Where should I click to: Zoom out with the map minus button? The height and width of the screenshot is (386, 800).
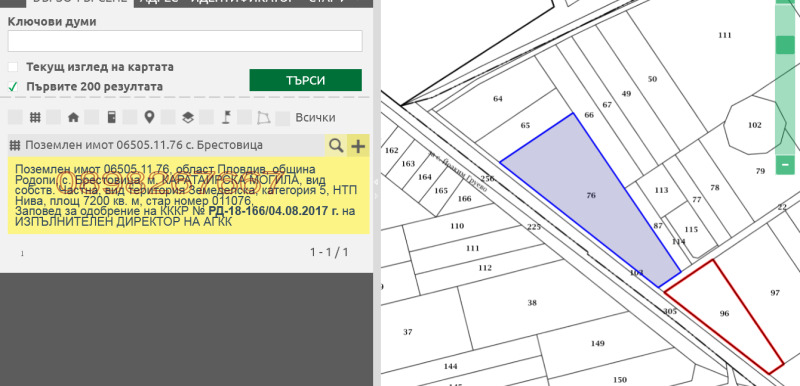pyautogui.click(x=785, y=165)
